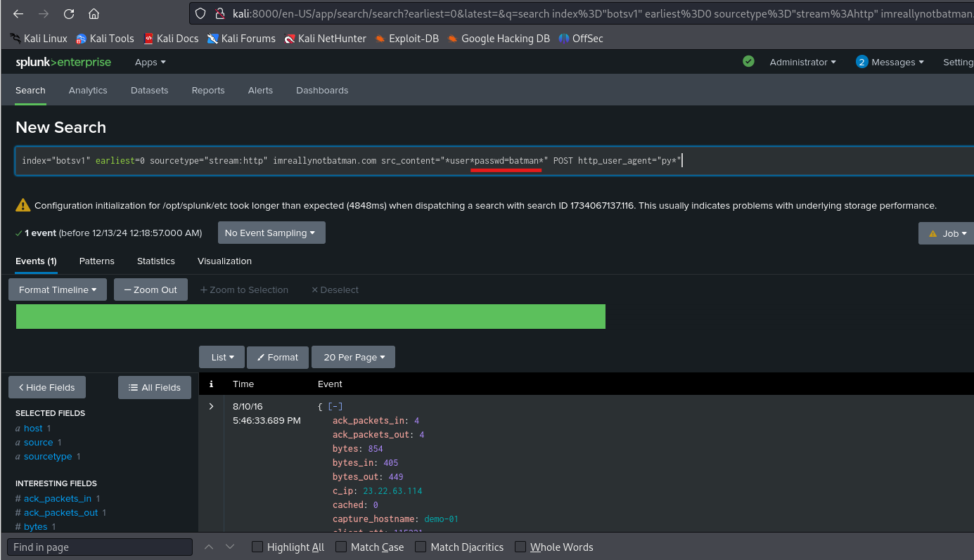Open the No Event Sampling dropdown
974x560 pixels.
pos(271,233)
